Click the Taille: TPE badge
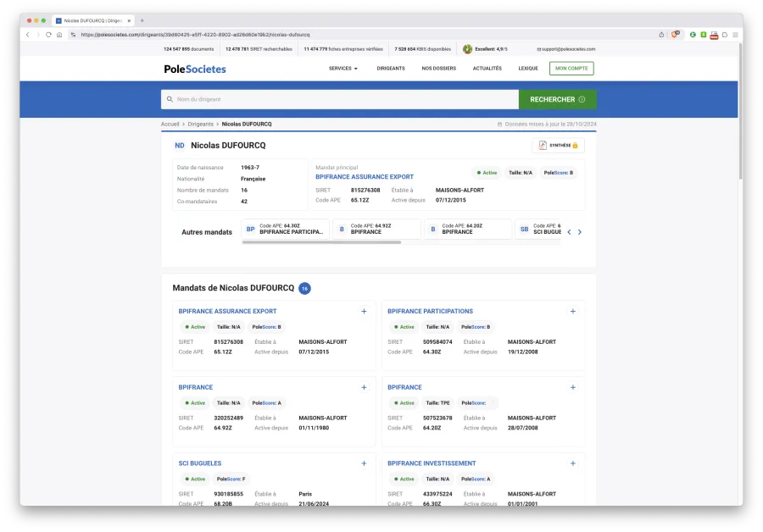 click(x=438, y=403)
